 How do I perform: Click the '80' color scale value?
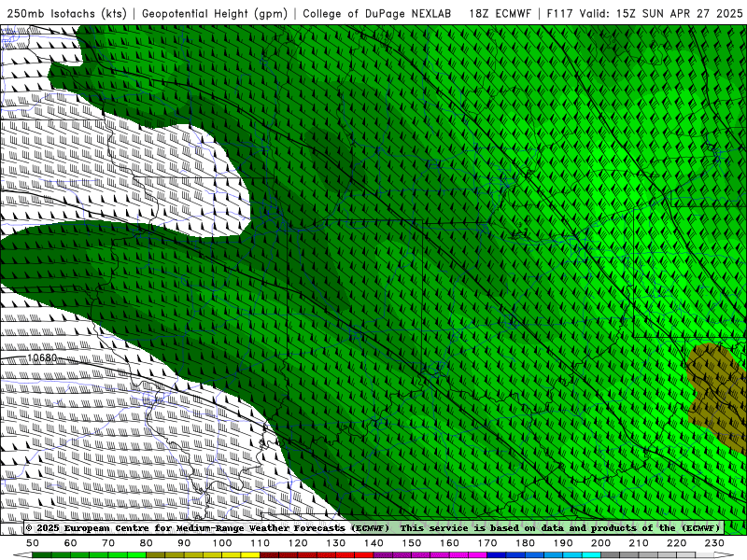pyautogui.click(x=147, y=543)
